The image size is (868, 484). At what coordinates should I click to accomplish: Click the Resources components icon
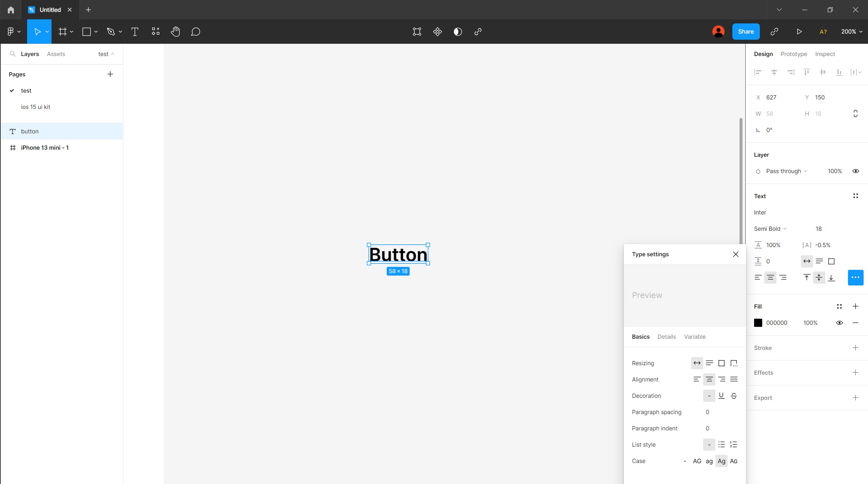click(x=155, y=32)
